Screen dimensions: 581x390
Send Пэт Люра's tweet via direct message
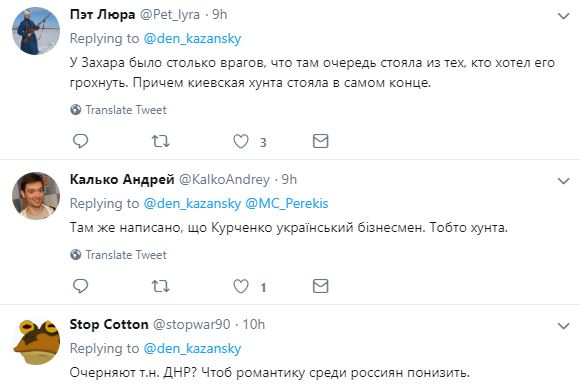tap(321, 141)
